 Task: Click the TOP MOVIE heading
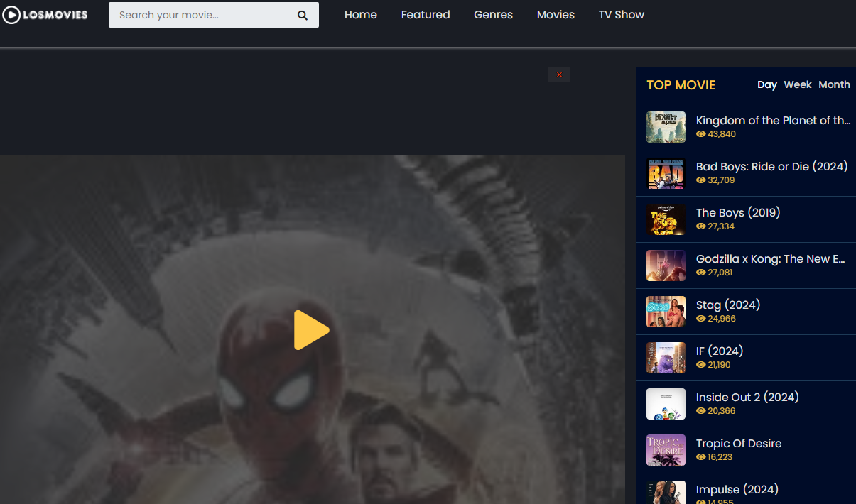[x=681, y=85]
